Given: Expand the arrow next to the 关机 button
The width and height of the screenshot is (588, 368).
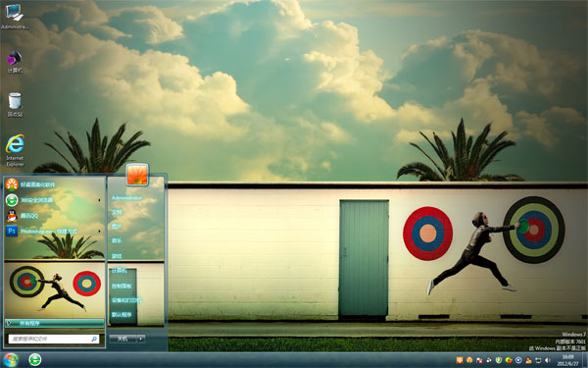Looking at the screenshot, I should click(x=141, y=339).
